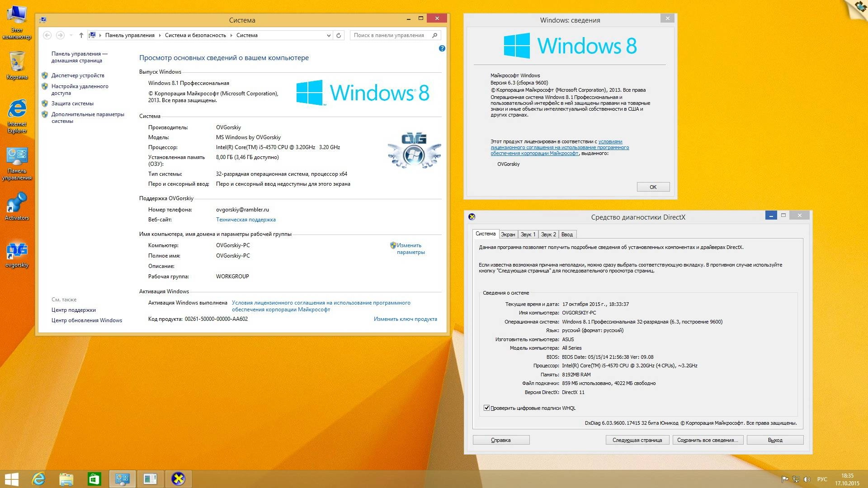Open the recent locations dropdown arrow
Screen dimensions: 868x488
click(71, 35)
